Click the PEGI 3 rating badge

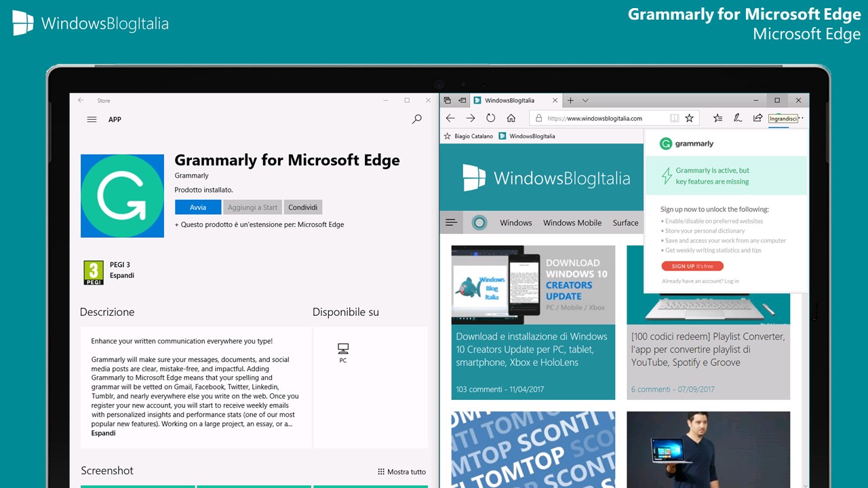click(94, 272)
